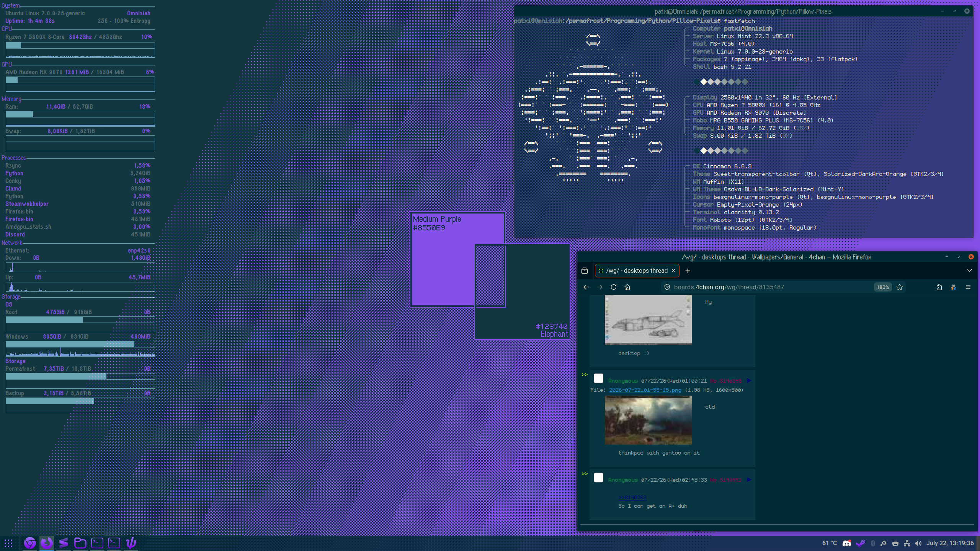
Task: Click post number No.8140552
Action: 726,480
